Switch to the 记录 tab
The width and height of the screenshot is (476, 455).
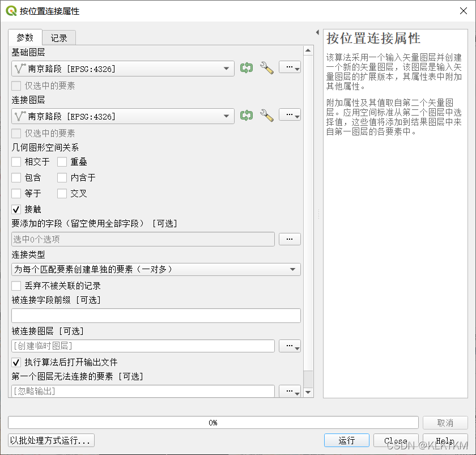click(59, 38)
